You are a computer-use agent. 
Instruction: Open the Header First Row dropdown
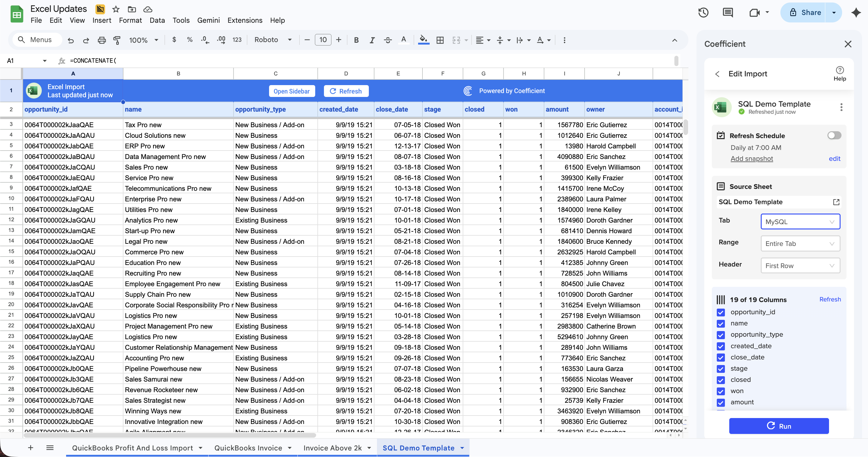(x=800, y=266)
